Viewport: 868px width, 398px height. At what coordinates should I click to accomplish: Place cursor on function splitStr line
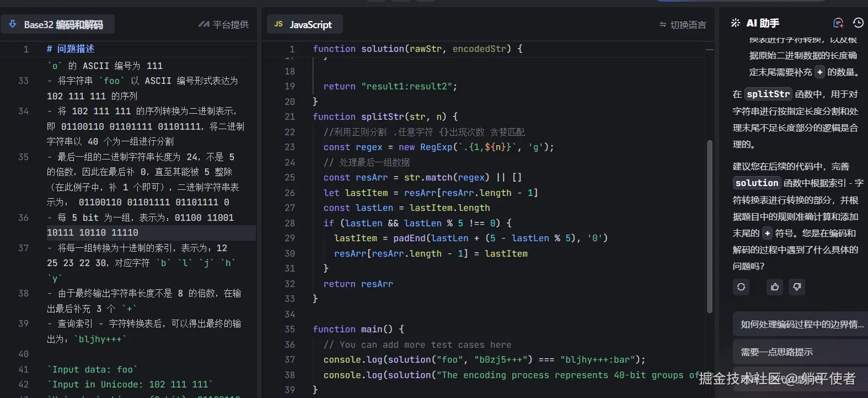(385, 117)
